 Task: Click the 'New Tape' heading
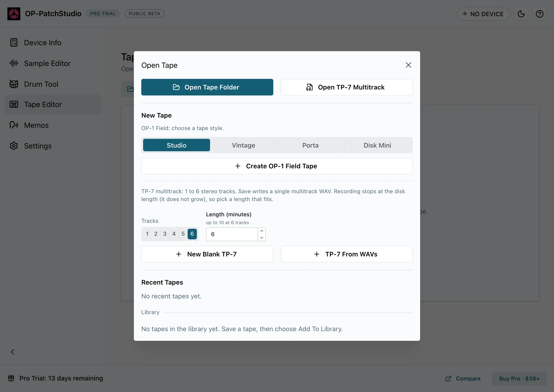click(156, 115)
